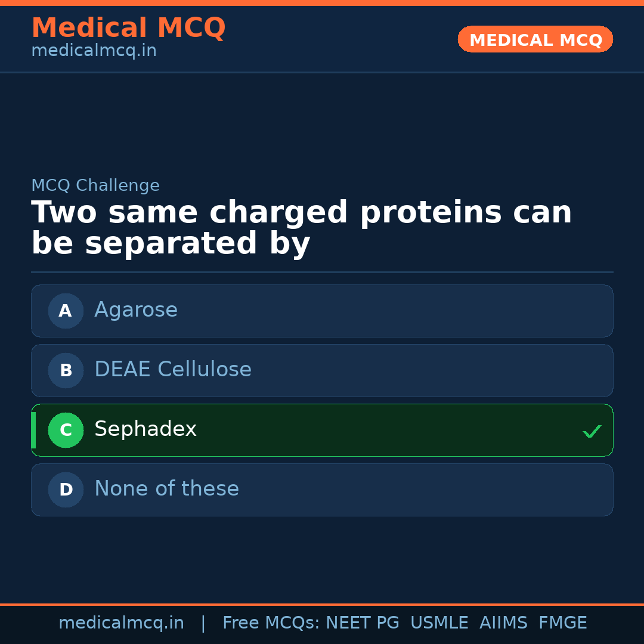
Task: Click the letter A option badge
Action: click(66, 311)
